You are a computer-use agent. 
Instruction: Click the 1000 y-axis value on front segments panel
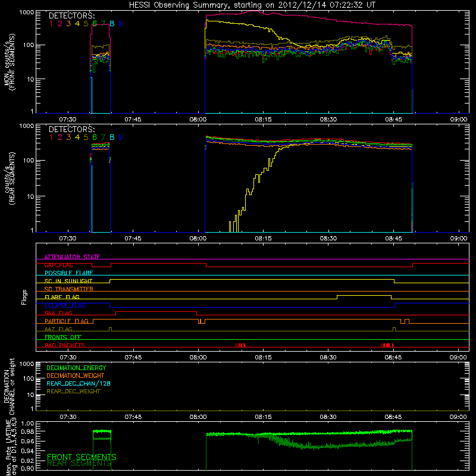pyautogui.click(x=26, y=12)
